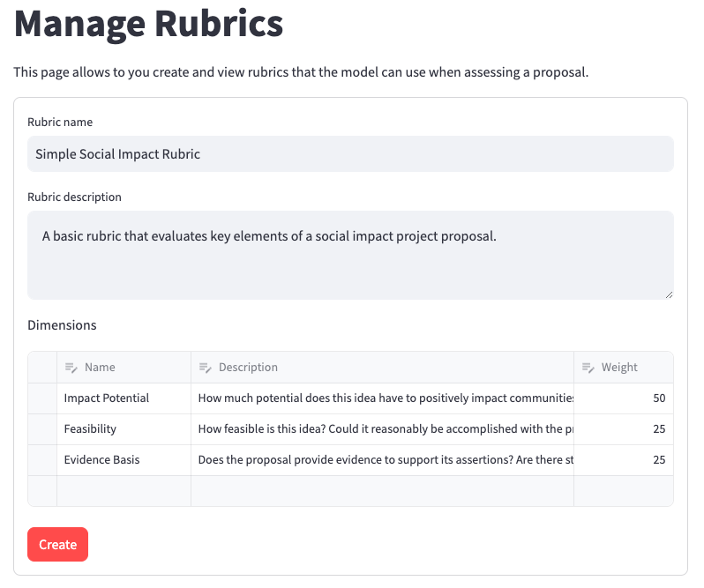Click the edit icon in Name column header

[71, 368]
